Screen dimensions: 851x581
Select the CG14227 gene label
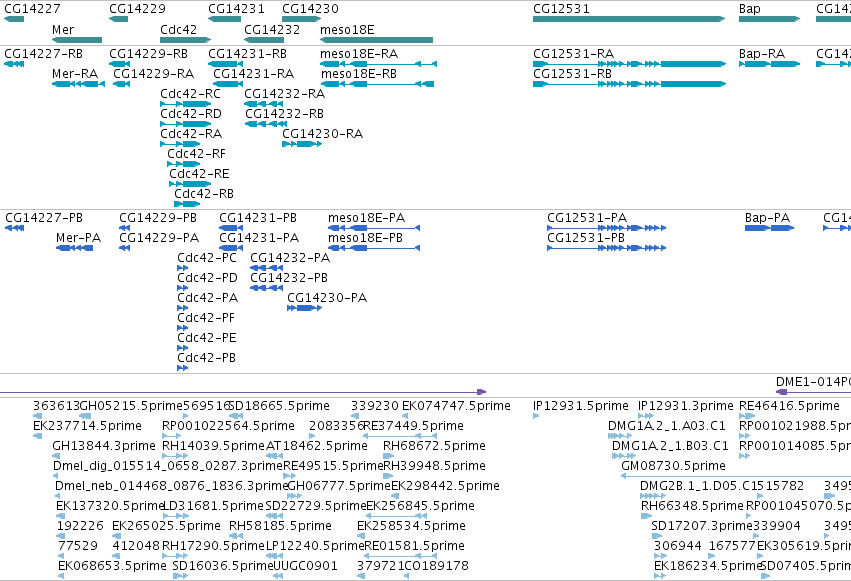coord(32,9)
